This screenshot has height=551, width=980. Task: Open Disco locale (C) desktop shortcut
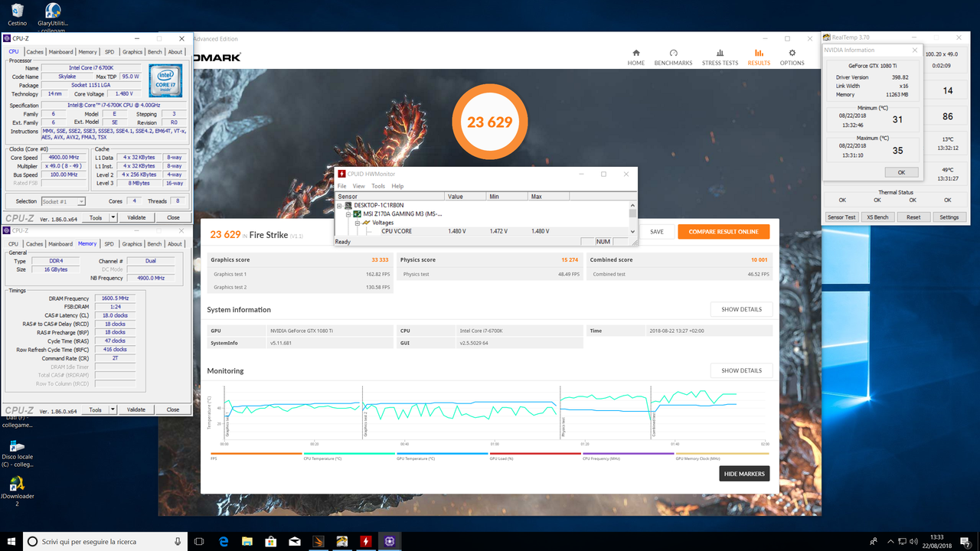17,445
